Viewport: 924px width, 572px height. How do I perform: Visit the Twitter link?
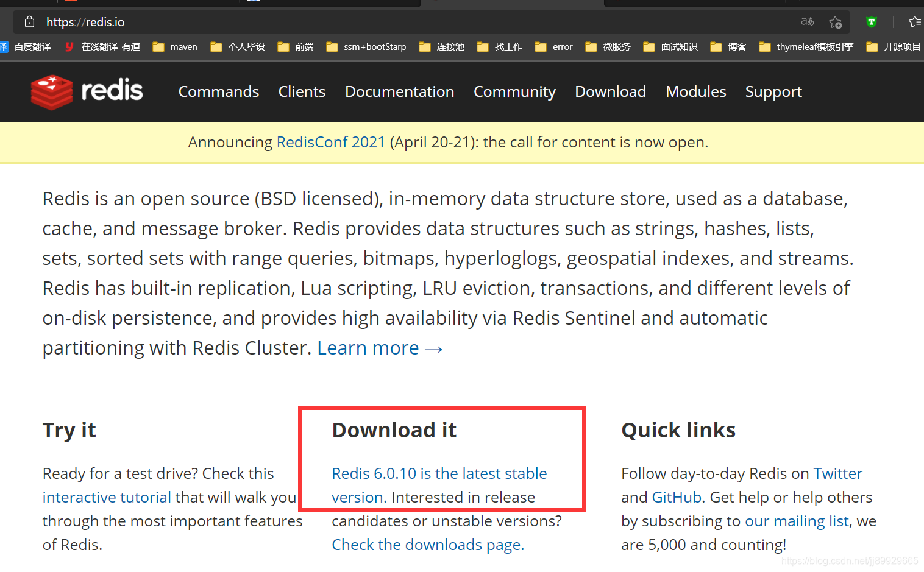tap(838, 473)
